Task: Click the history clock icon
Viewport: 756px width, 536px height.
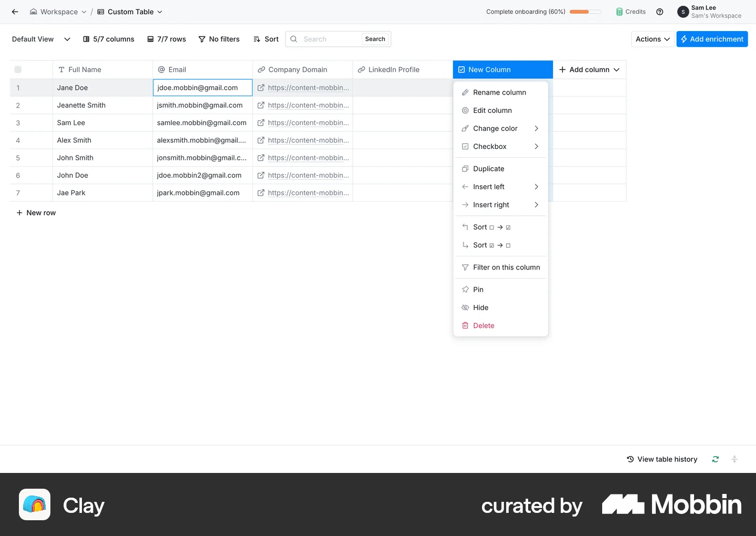Action: click(631, 459)
